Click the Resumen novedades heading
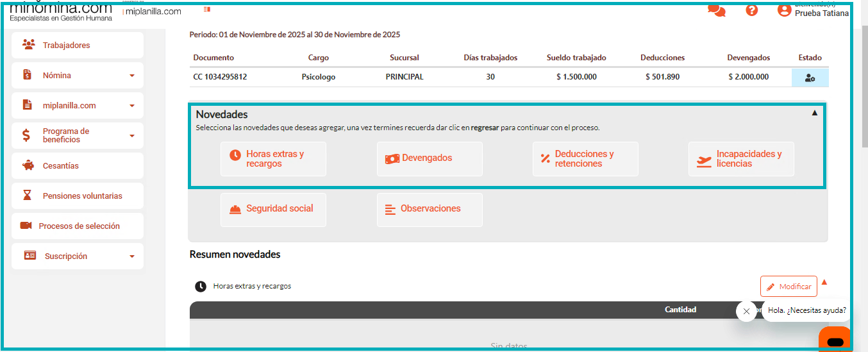This screenshot has width=868, height=352. (235, 255)
